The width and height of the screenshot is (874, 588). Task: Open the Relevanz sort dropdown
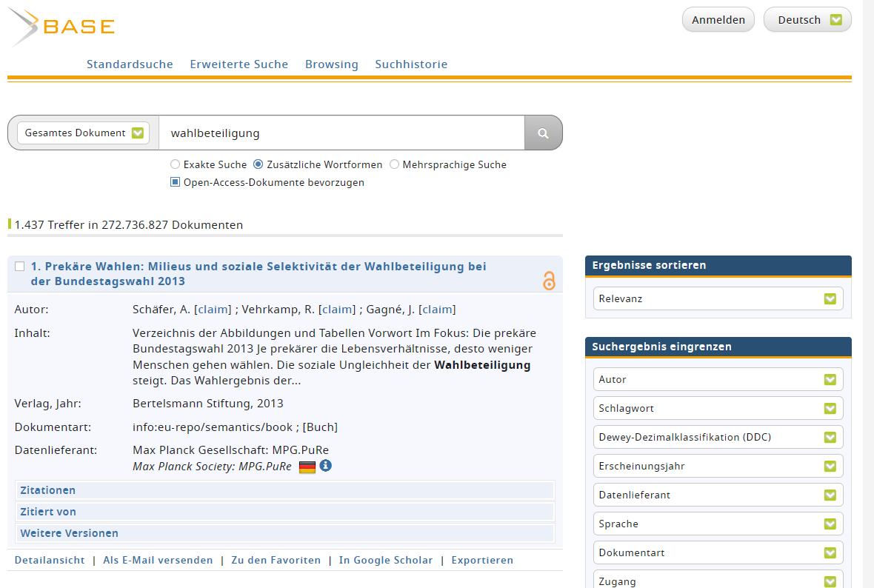[718, 298]
